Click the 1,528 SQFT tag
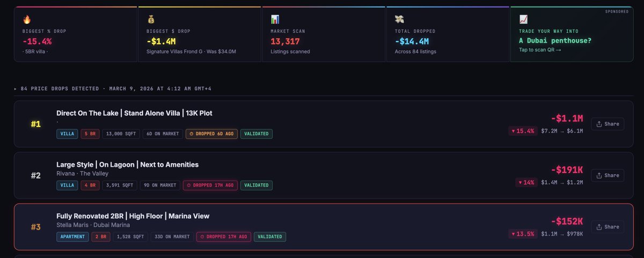 tap(130, 237)
